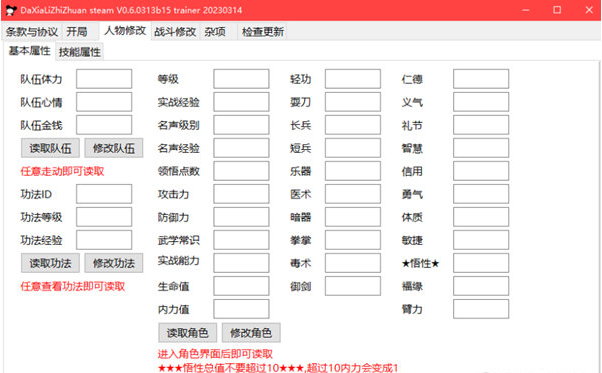The image size is (602, 373).
Task: Focus the 医术 text field
Action: pyautogui.click(x=353, y=194)
